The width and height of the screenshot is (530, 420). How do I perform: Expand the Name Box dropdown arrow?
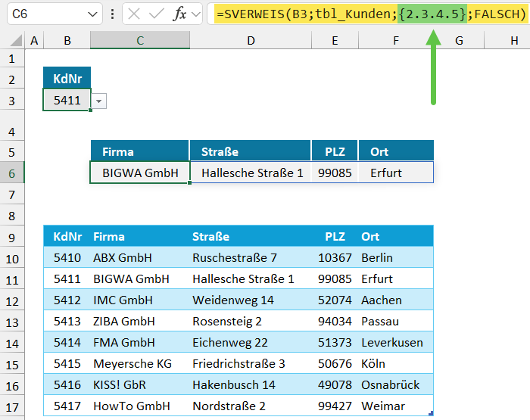92,14
